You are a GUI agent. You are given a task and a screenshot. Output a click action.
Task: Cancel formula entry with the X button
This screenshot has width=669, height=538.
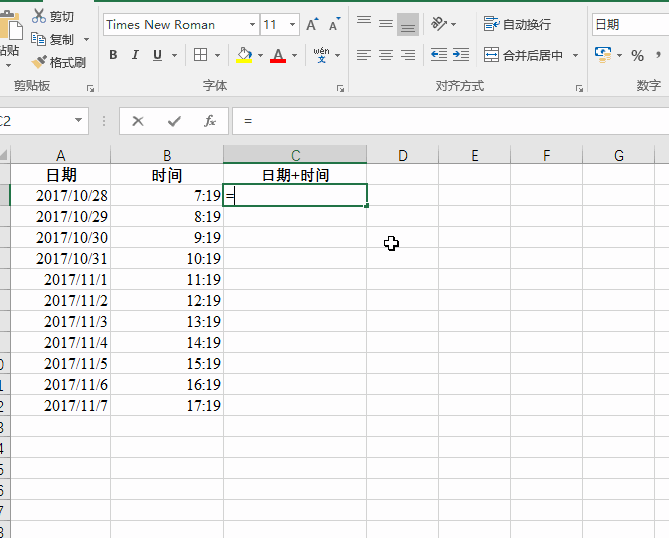138,121
